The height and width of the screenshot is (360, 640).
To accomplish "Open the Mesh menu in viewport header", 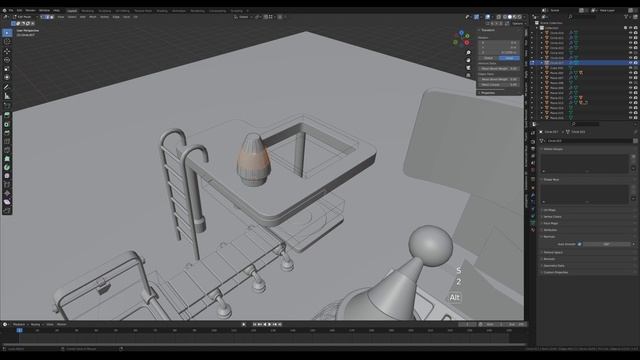I will (x=93, y=17).
